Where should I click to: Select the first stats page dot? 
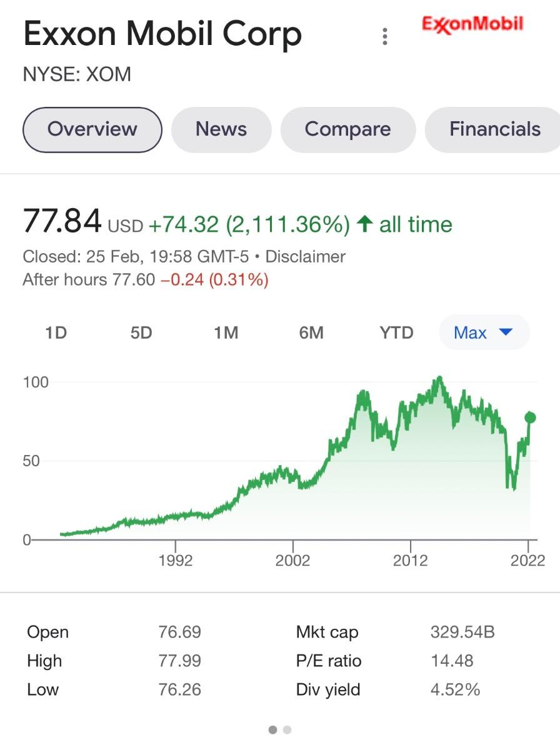pos(273,729)
